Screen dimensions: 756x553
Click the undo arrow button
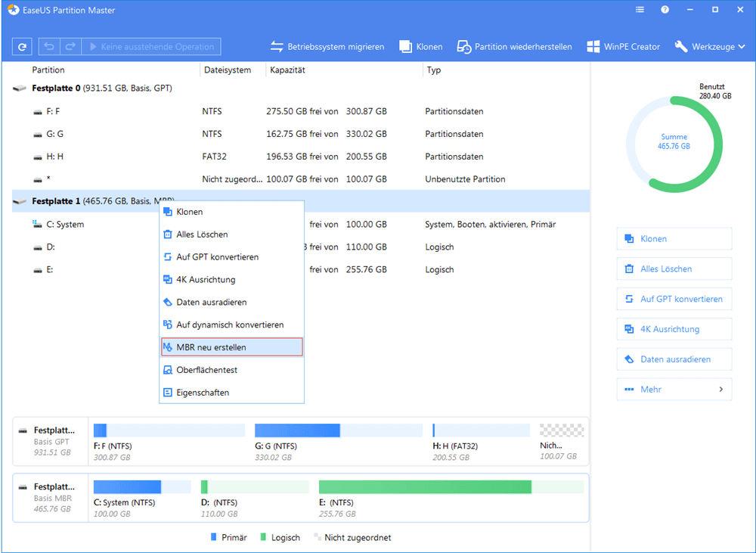pyautogui.click(x=48, y=47)
